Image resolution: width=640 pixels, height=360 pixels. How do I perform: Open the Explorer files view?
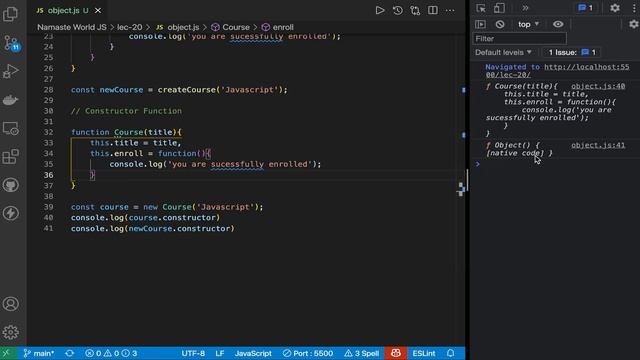coord(11,14)
